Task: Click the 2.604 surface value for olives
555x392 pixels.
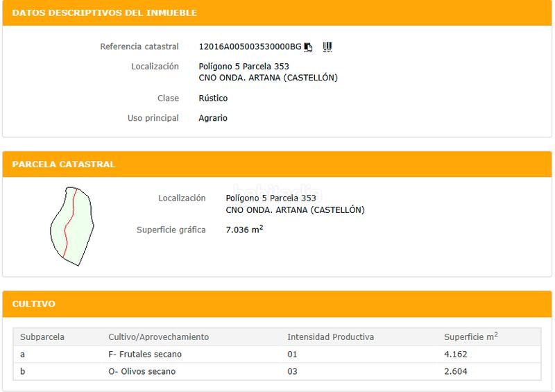Action: [x=456, y=371]
